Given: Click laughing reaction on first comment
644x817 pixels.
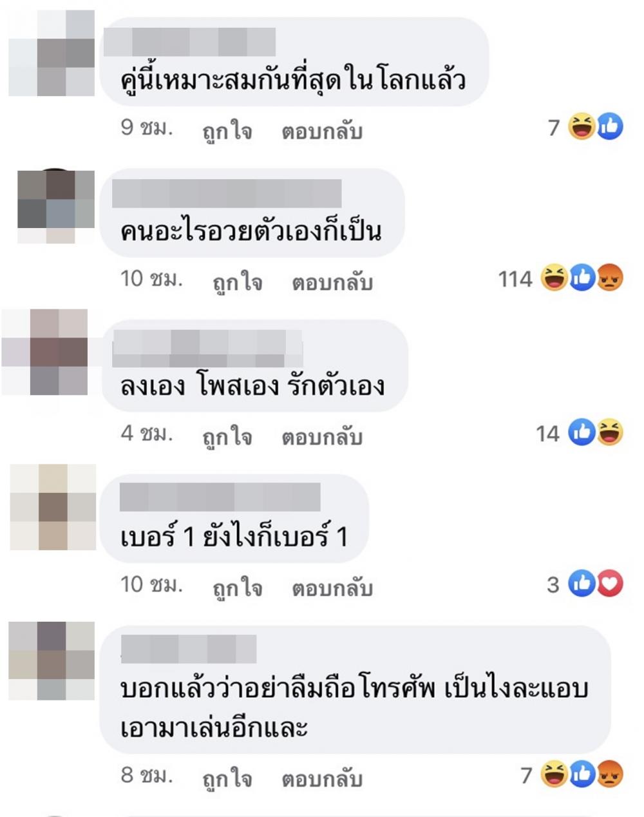Looking at the screenshot, I should pyautogui.click(x=582, y=126).
